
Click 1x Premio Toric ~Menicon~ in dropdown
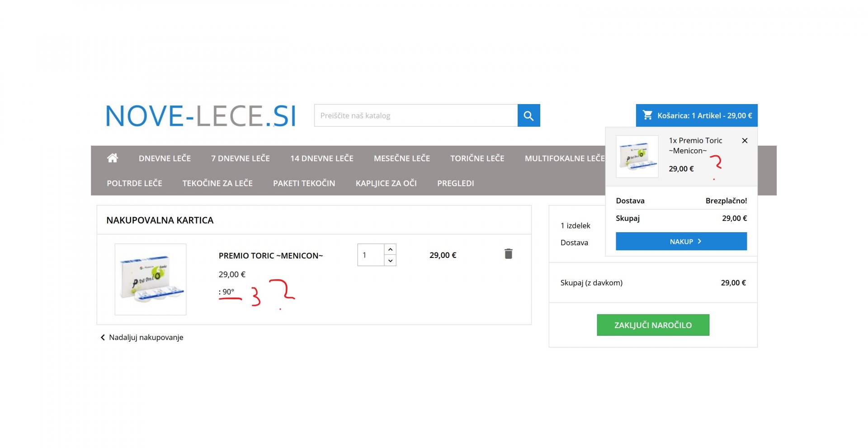coord(696,146)
